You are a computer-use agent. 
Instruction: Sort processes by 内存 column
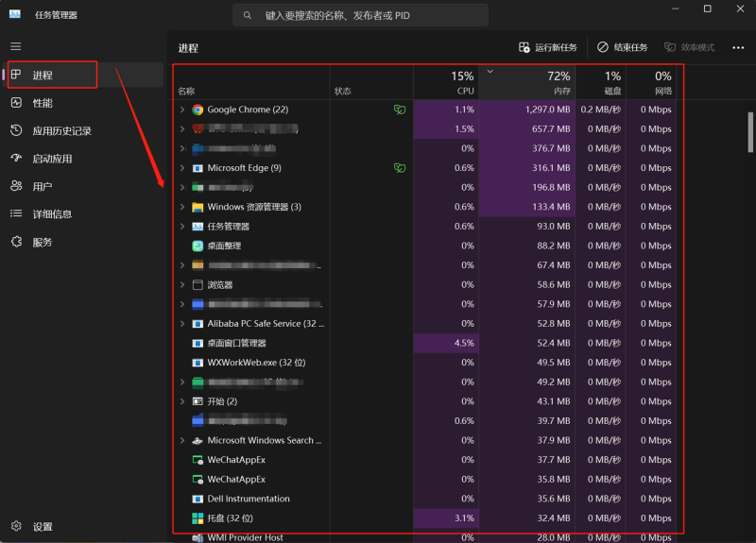(527, 83)
